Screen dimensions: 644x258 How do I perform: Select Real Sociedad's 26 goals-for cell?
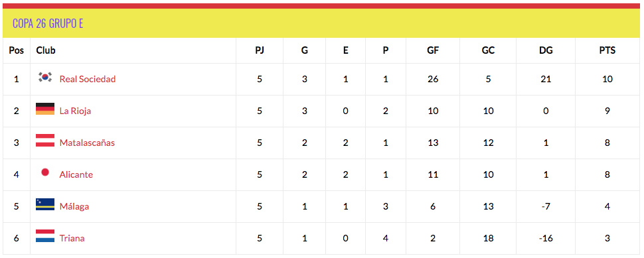point(433,79)
